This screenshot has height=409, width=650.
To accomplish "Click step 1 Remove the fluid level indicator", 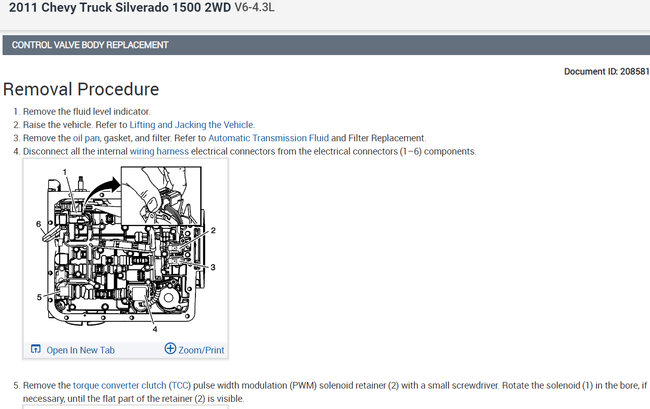I will pos(86,111).
